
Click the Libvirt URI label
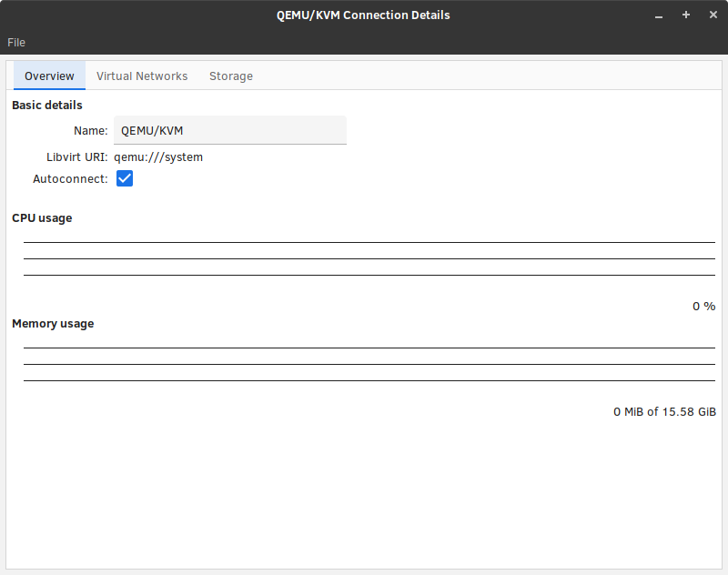tap(77, 157)
